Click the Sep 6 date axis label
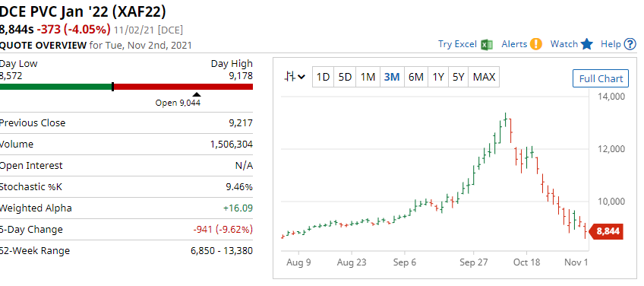644x286 pixels. 405,262
